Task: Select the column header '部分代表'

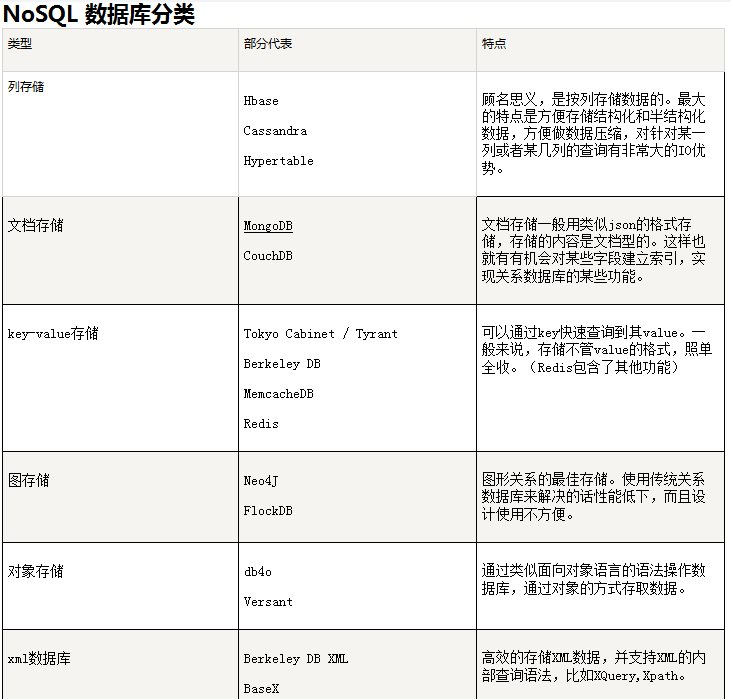Action: [268, 44]
